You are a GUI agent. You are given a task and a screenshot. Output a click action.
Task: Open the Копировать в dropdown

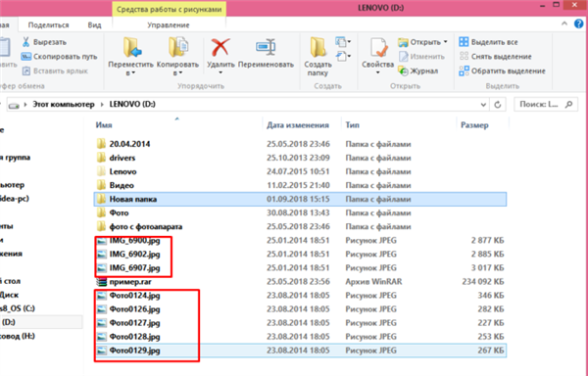[177, 56]
